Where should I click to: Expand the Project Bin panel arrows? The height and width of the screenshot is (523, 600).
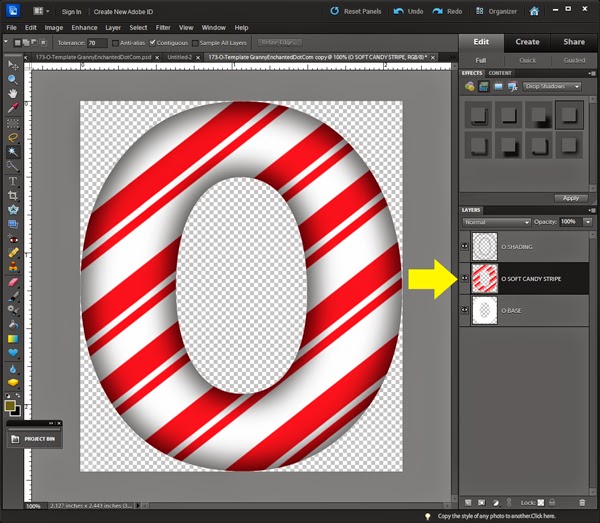(x=51, y=423)
